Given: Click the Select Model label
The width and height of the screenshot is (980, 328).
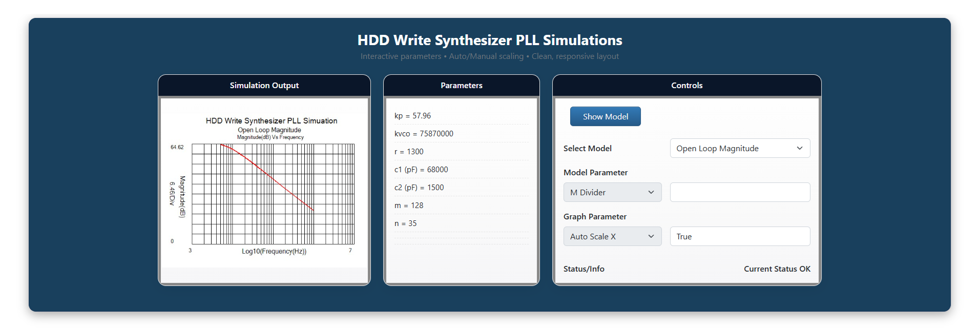Looking at the screenshot, I should pos(587,149).
